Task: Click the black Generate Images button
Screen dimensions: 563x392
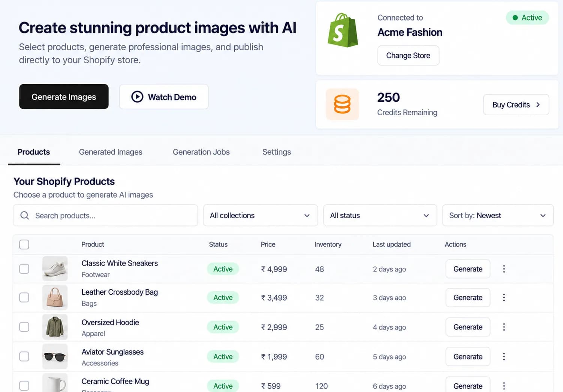Action: point(64,97)
